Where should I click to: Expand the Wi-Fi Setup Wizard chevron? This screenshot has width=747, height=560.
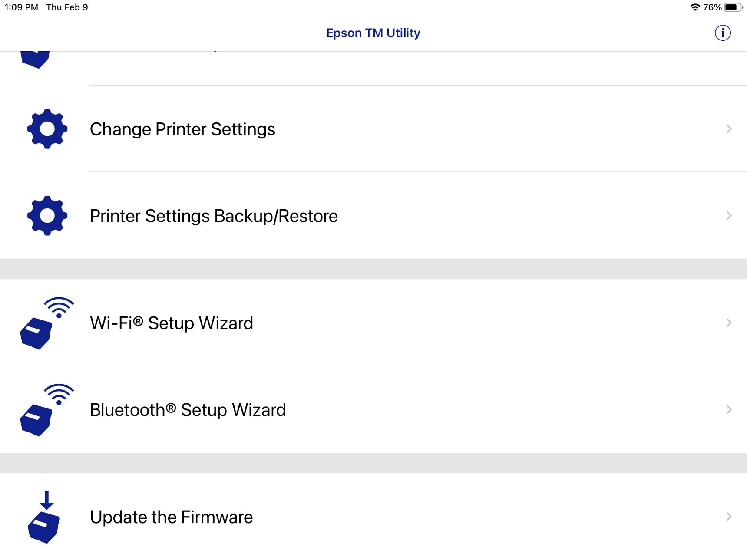[729, 323]
